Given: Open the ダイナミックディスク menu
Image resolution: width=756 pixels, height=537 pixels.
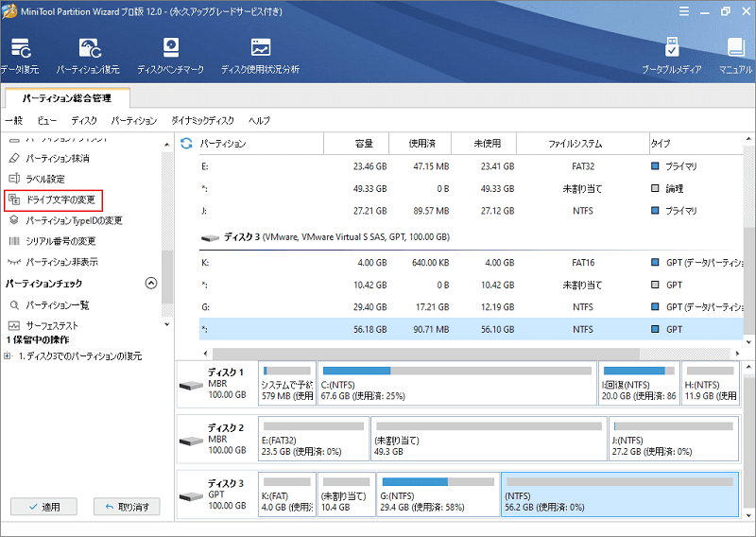Looking at the screenshot, I should tap(202, 121).
